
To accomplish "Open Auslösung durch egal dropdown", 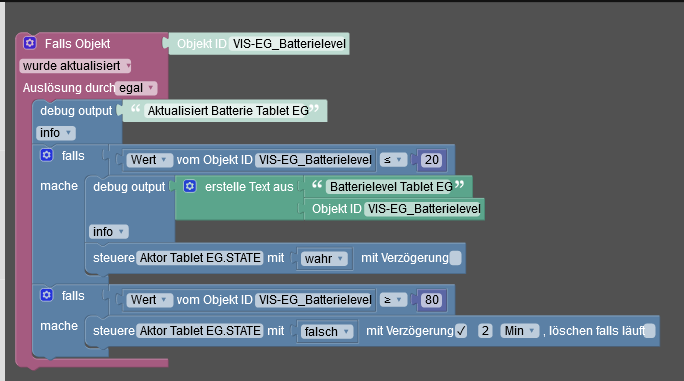I will point(136,88).
